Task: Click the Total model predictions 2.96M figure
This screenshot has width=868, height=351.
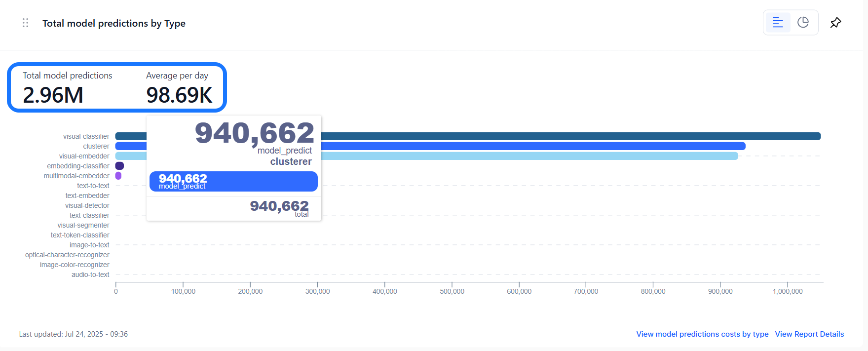Action: (x=53, y=95)
